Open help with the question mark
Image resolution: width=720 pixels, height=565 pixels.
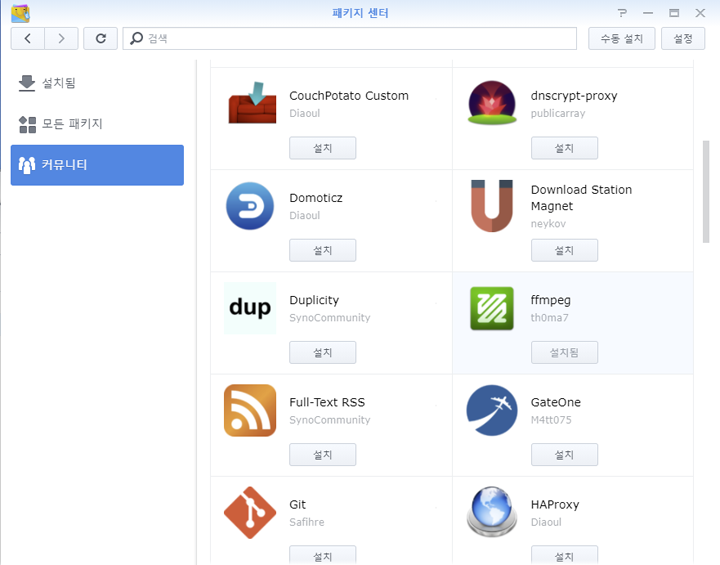[x=622, y=13]
